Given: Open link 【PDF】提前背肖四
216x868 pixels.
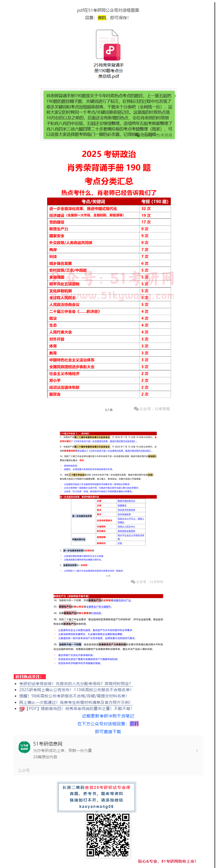Looking at the screenshot, I should (76, 709).
